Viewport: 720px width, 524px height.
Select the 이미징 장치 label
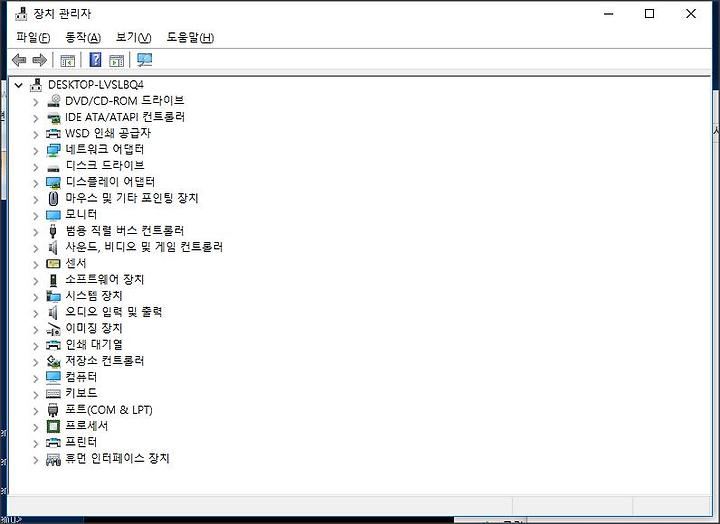coord(94,328)
